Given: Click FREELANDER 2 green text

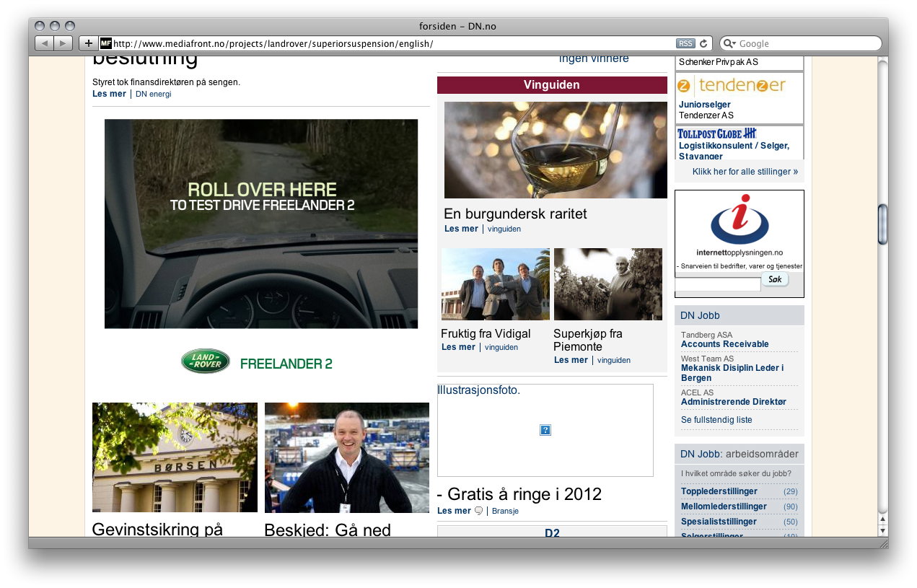Looking at the screenshot, I should point(286,364).
